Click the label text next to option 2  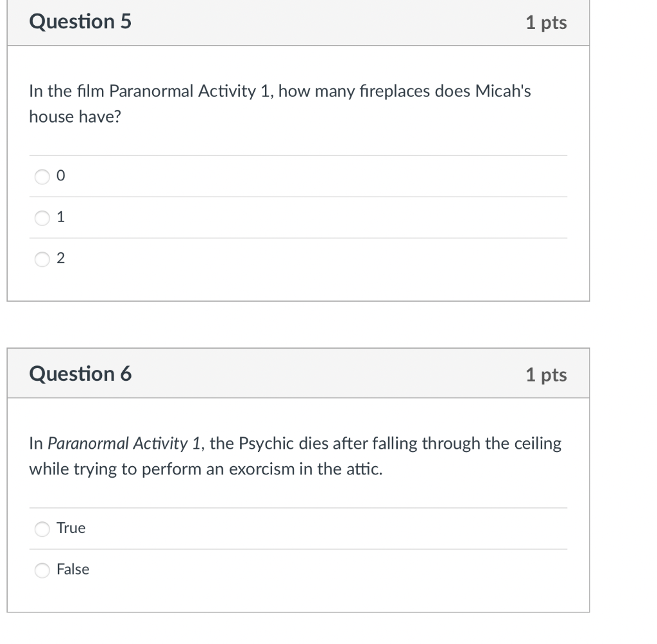[60, 257]
